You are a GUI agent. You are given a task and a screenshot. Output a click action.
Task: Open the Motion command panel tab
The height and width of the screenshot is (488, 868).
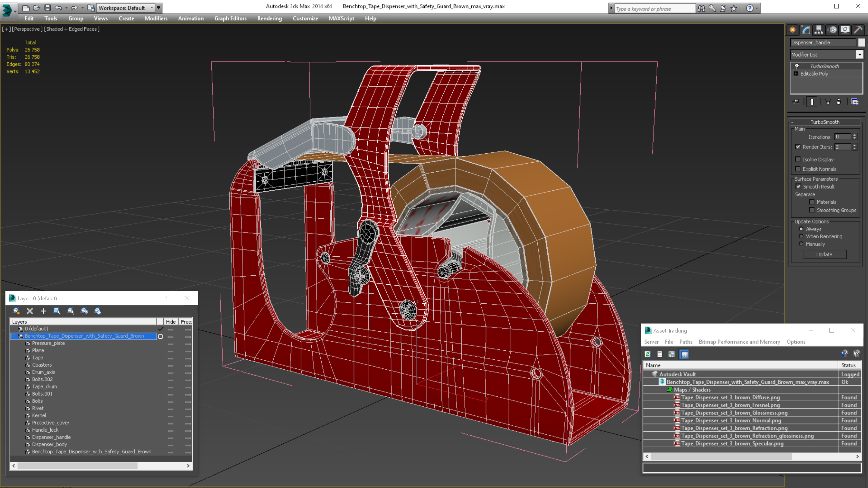(832, 30)
